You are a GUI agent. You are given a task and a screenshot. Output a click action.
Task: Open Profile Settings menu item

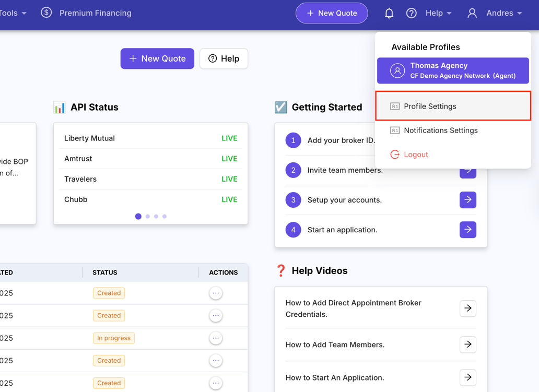(x=453, y=106)
